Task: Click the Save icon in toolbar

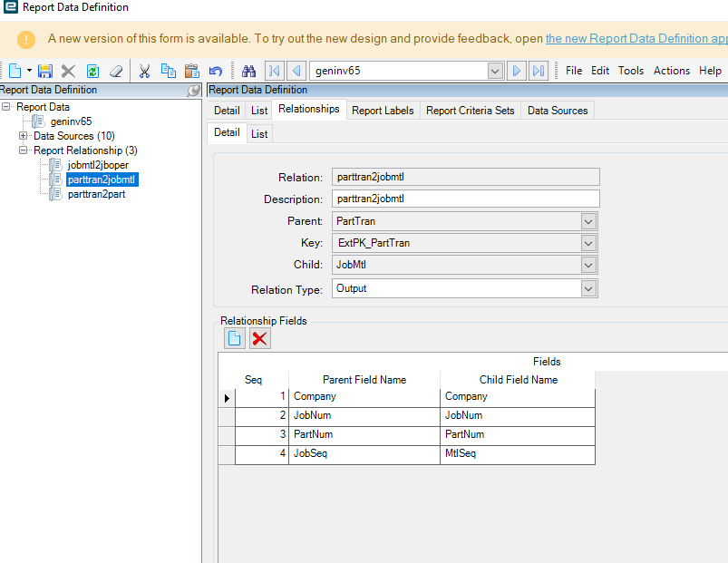Action: point(44,71)
